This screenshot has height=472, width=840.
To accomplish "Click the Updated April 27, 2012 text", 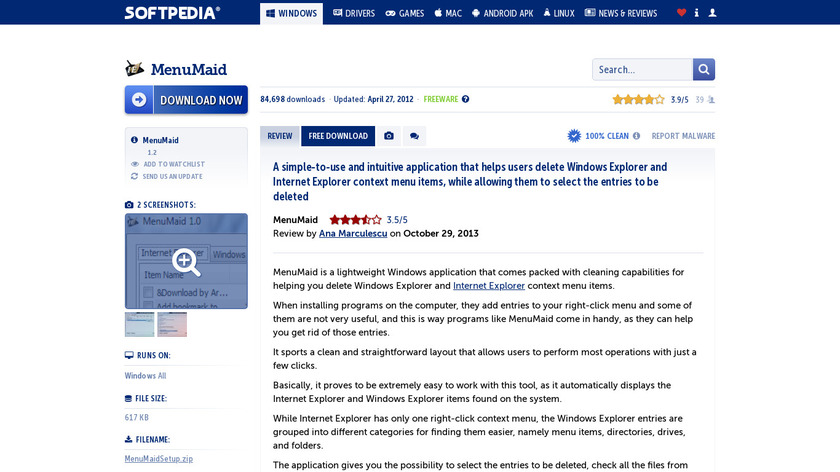I will (373, 99).
